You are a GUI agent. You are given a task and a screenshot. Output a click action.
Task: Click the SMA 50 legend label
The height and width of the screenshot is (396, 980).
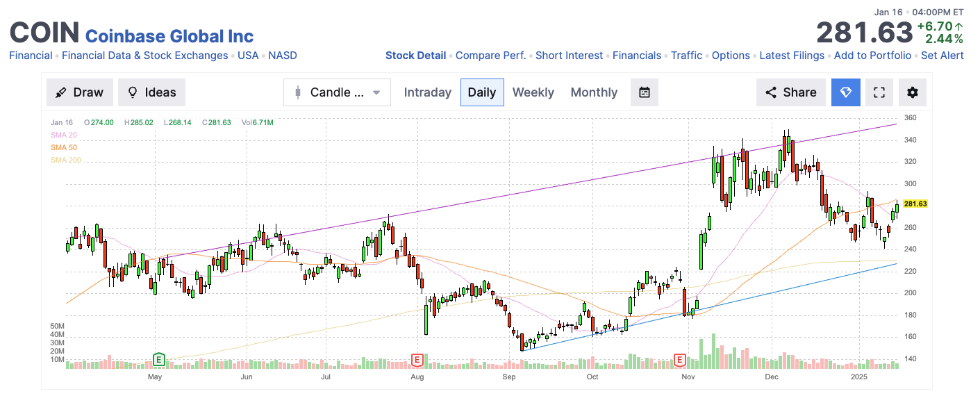[64, 147]
